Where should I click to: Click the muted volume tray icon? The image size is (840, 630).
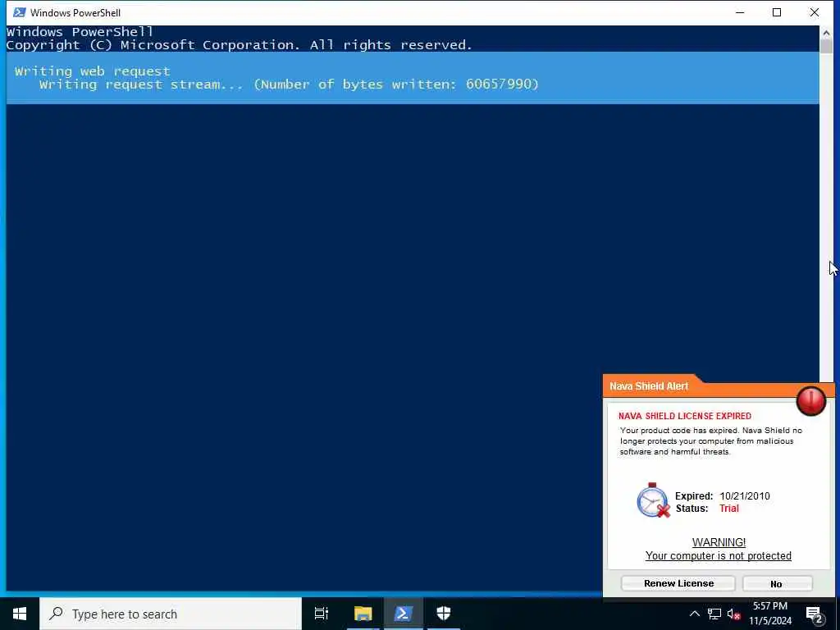tap(733, 614)
